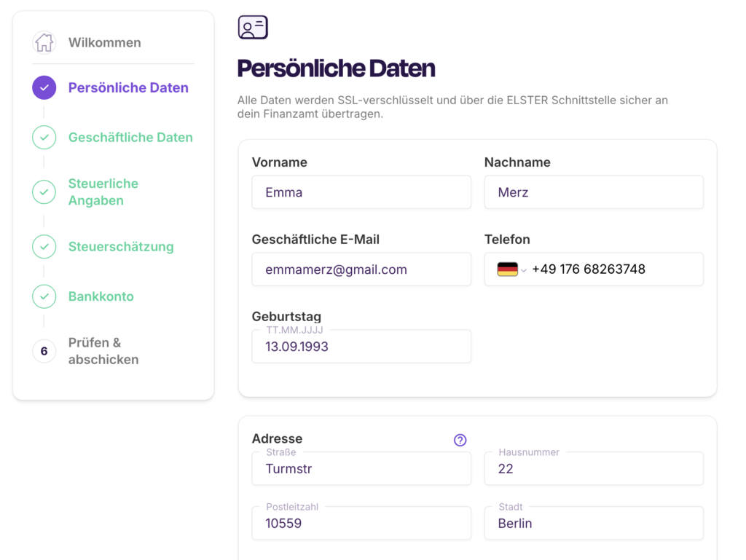
Task: Open the Steuerschätzung step
Action: pyautogui.click(x=121, y=247)
